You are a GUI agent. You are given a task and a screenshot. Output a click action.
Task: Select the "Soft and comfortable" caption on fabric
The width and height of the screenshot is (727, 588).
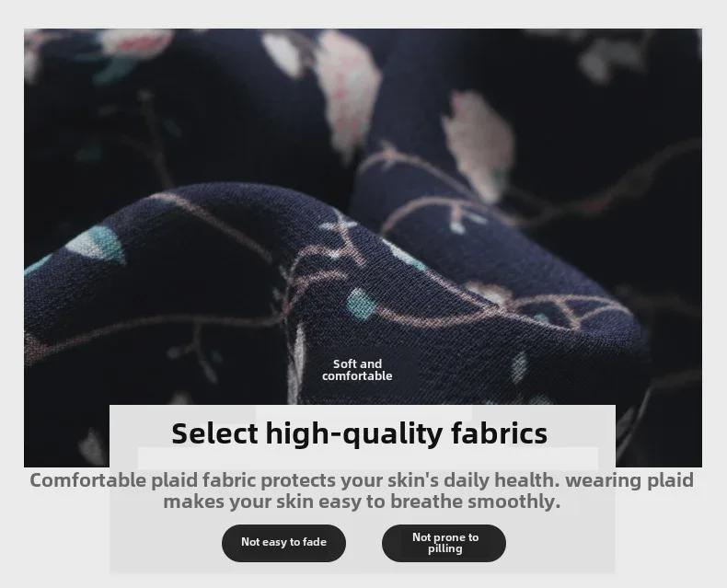click(357, 370)
